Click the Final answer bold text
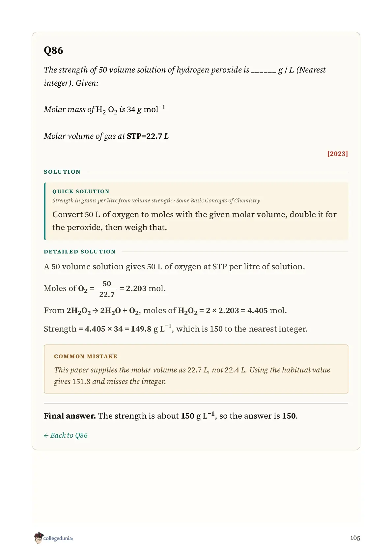Screen dimensions: 392x555 click(70, 416)
